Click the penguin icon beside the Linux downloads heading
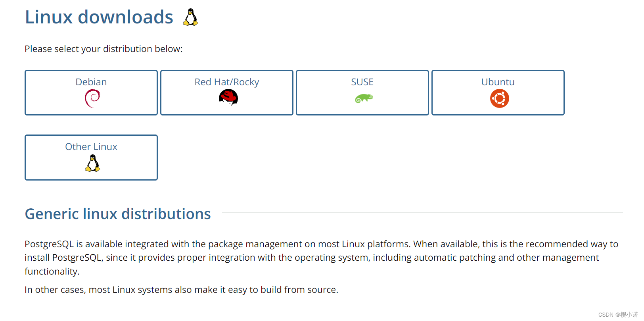 190,17
